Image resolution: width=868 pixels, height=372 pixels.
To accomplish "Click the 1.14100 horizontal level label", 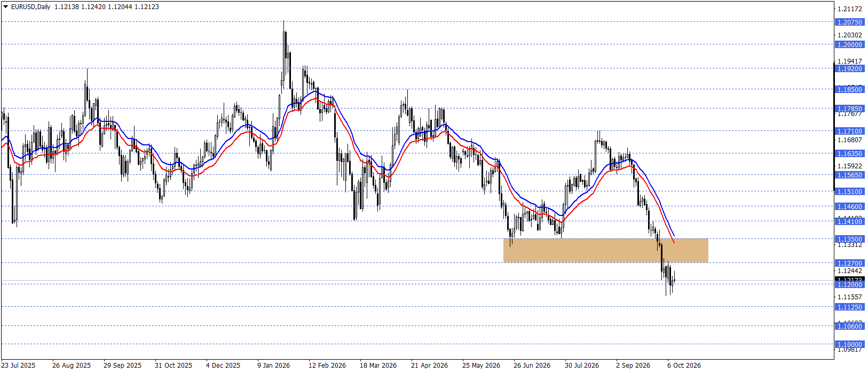I will (850, 222).
